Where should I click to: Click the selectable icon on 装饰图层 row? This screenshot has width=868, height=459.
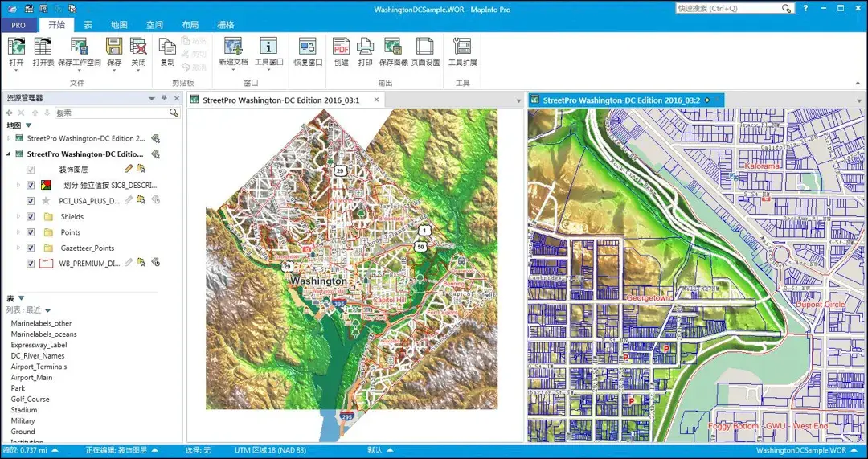[141, 168]
